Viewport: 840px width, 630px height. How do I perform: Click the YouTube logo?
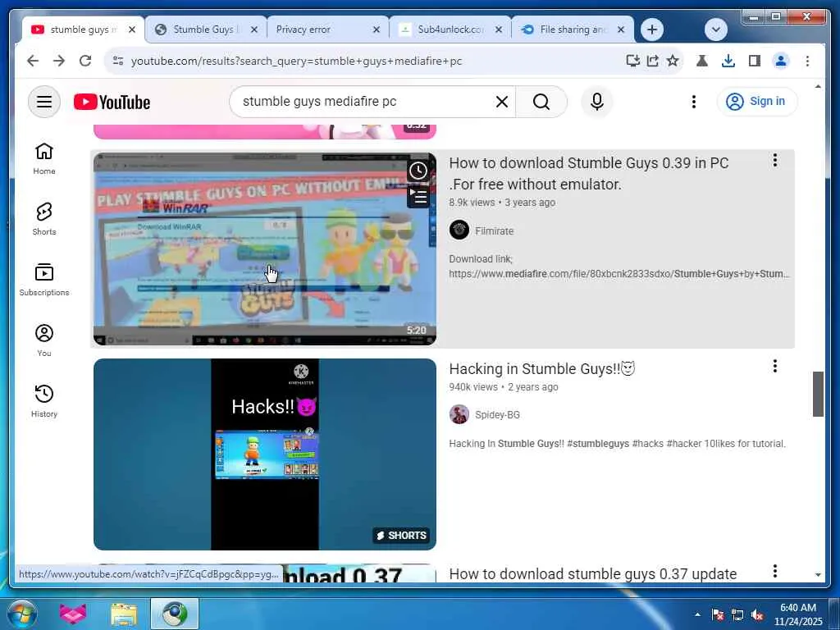click(112, 102)
